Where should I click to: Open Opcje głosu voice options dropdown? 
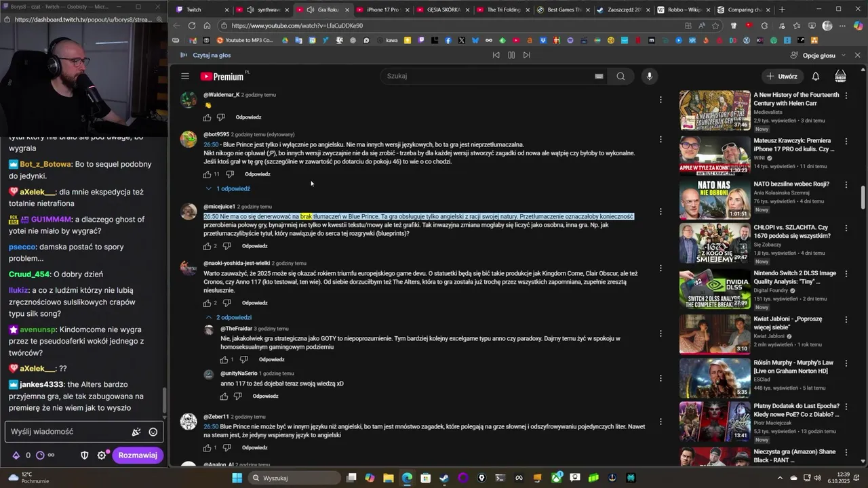[818, 55]
